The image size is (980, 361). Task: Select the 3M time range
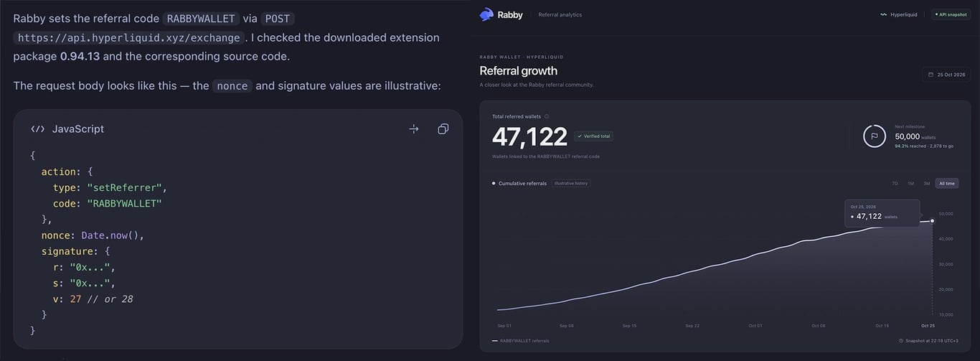click(x=926, y=184)
